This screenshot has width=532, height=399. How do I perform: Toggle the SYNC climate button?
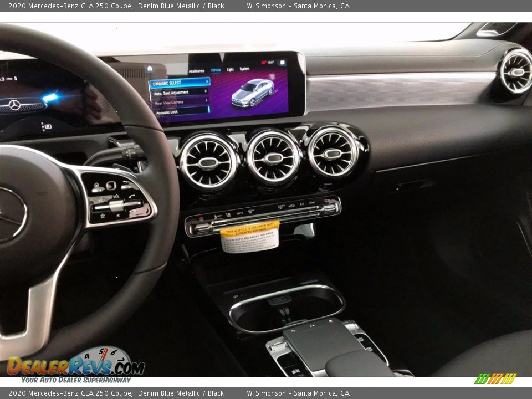312,203
